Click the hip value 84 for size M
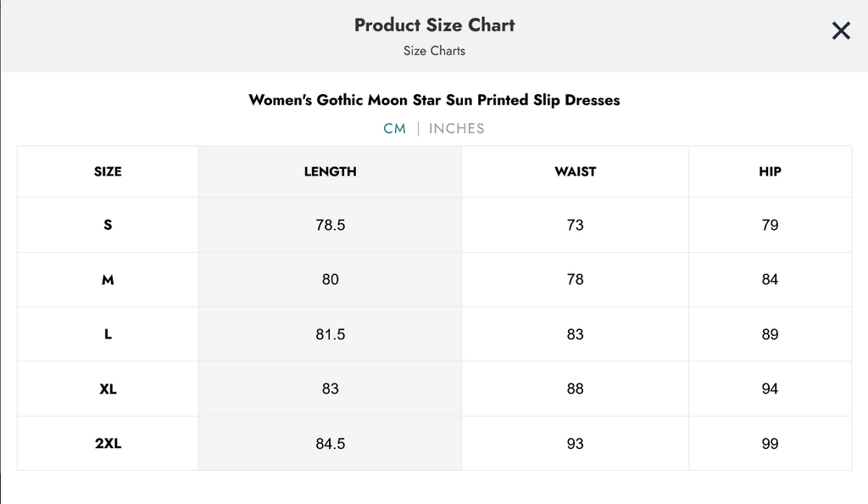The width and height of the screenshot is (868, 504). point(770,280)
